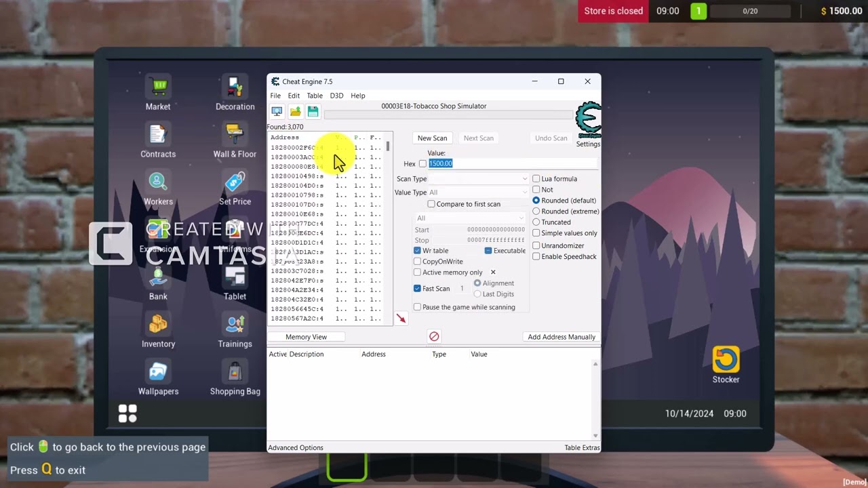This screenshot has width=868, height=488.
Task: Expand the Scan Type dropdown
Action: click(x=479, y=179)
